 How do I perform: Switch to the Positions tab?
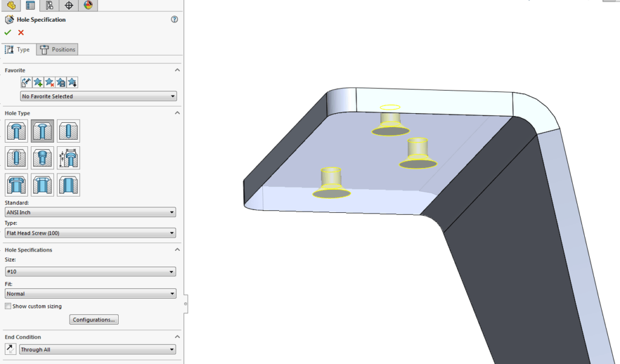[57, 49]
